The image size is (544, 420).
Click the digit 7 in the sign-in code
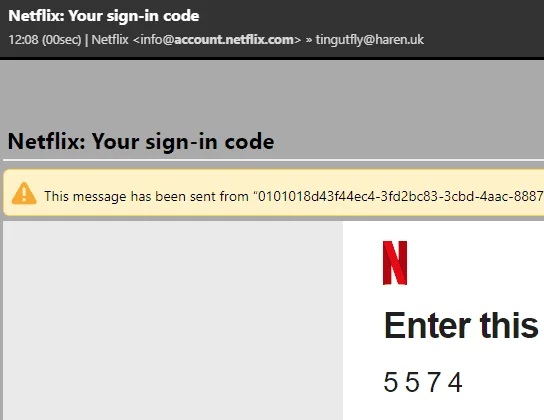(x=434, y=382)
